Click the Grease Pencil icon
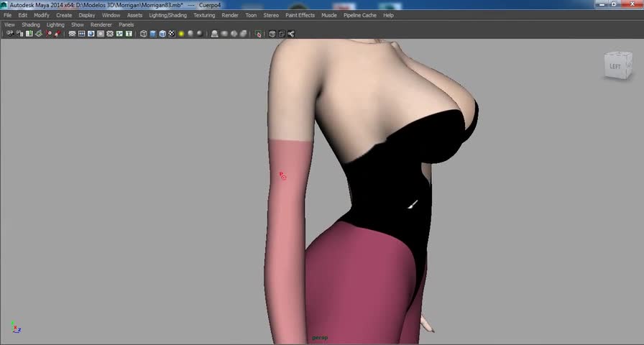The width and height of the screenshot is (644, 345). coord(58,34)
